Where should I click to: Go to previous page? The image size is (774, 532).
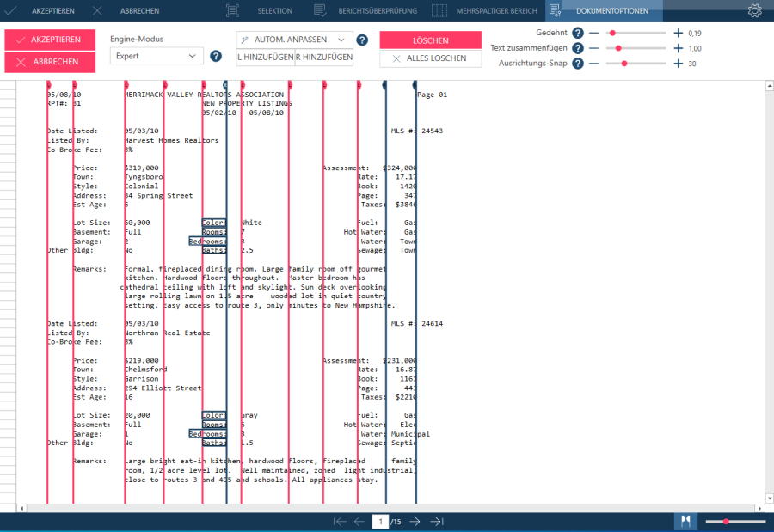pos(359,522)
